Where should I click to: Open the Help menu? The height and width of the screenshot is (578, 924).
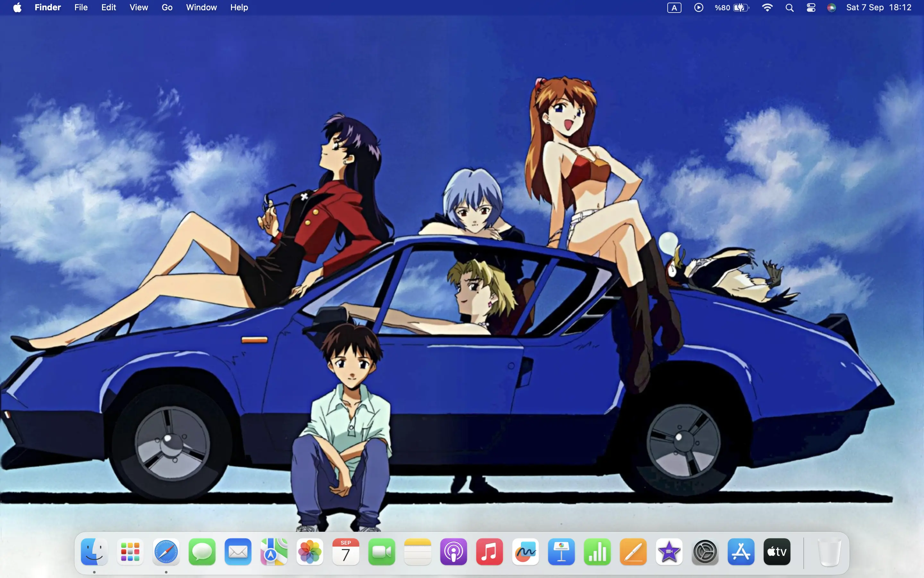pyautogui.click(x=239, y=7)
